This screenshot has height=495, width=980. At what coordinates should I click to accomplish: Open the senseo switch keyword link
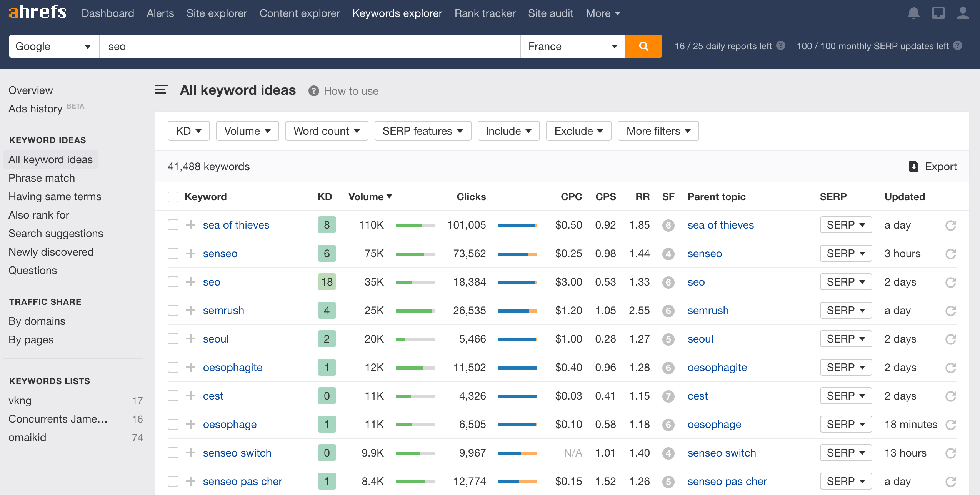[x=237, y=453]
